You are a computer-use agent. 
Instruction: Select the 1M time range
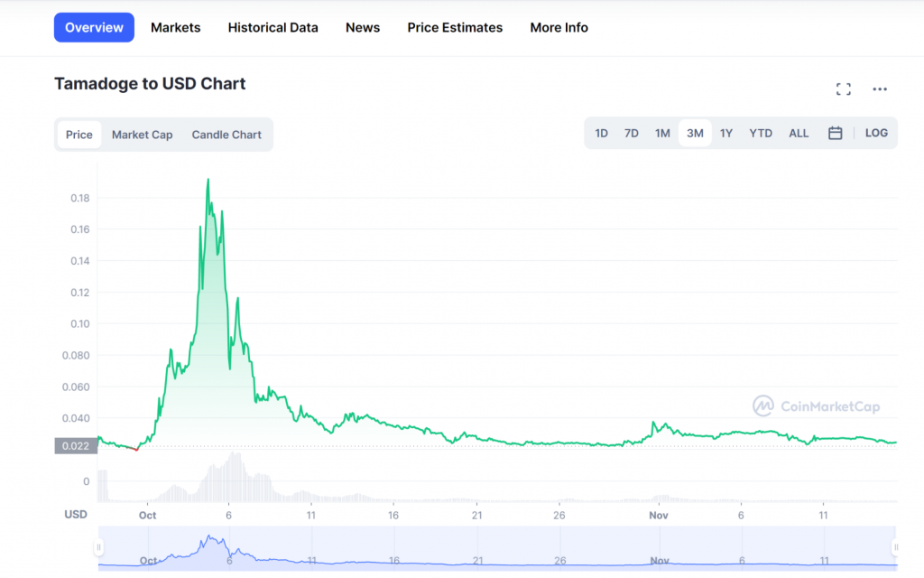click(662, 132)
